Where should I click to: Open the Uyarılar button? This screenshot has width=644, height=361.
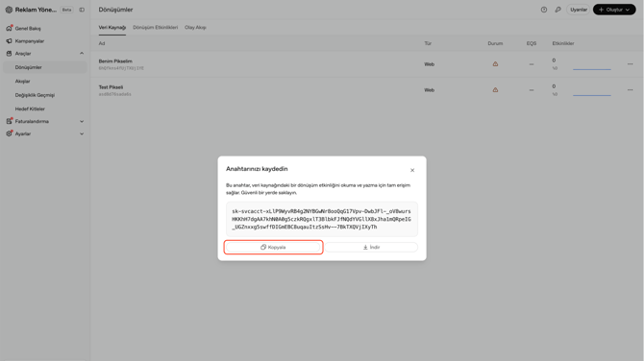pyautogui.click(x=579, y=10)
